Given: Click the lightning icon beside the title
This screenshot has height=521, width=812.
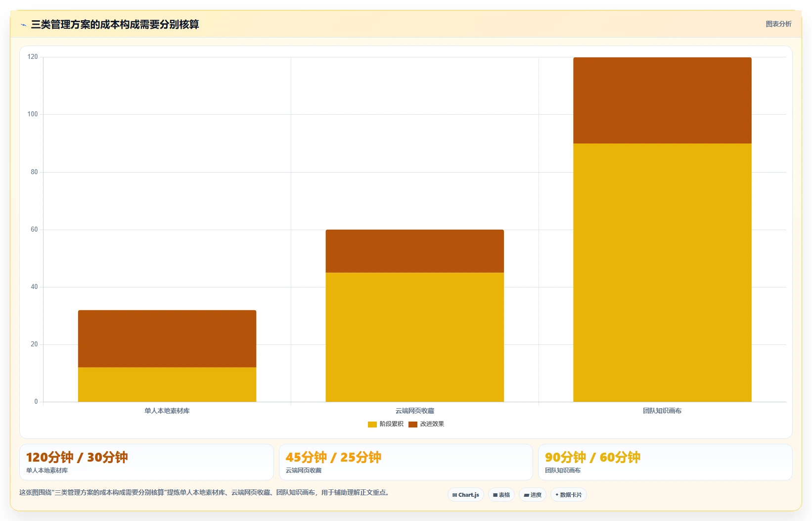Looking at the screenshot, I should click(x=23, y=25).
